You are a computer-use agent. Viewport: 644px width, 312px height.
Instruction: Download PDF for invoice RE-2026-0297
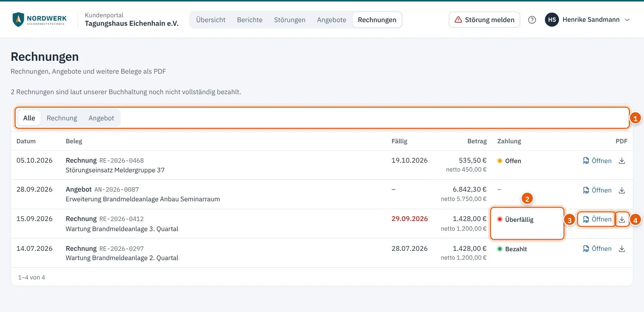tap(622, 249)
